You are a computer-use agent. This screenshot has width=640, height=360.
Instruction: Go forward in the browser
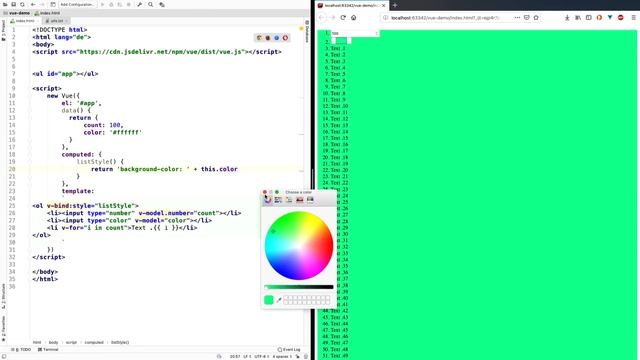332,18
